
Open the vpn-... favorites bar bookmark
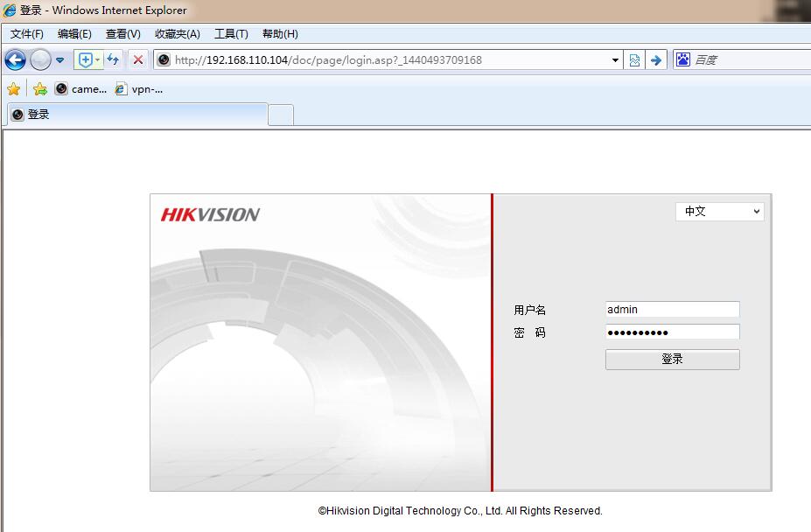pos(139,89)
